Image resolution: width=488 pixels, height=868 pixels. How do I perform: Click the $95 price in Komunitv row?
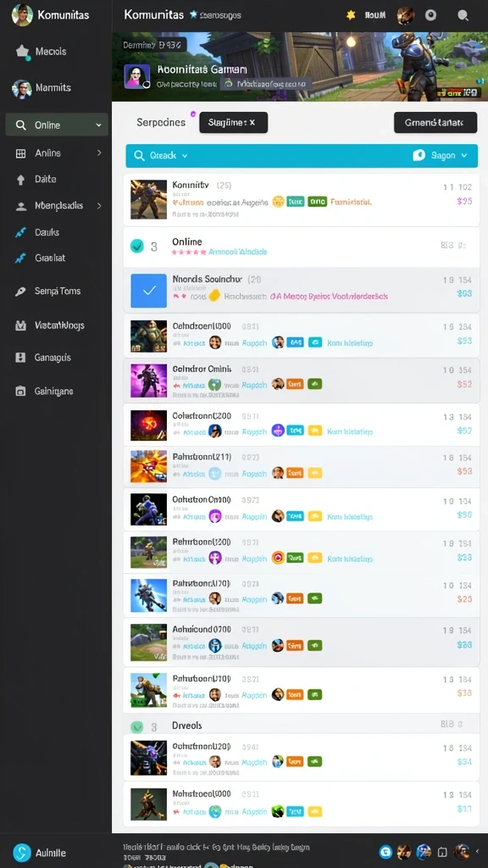pyautogui.click(x=465, y=202)
